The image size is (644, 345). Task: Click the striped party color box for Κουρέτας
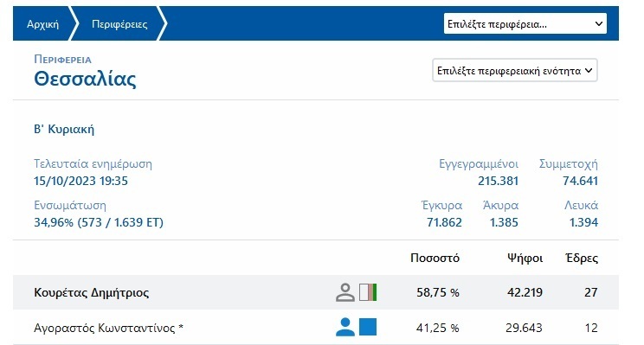point(368,292)
